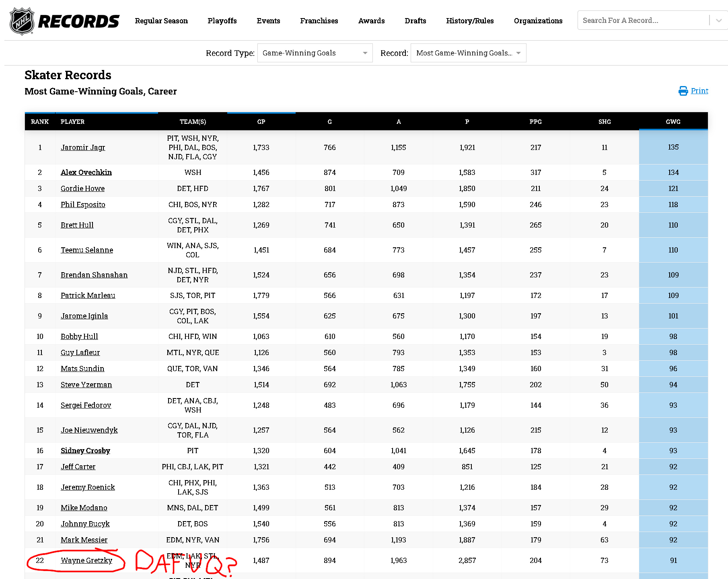Open the Drafts menu
Viewport: 728px width, 579px height.
coord(415,21)
